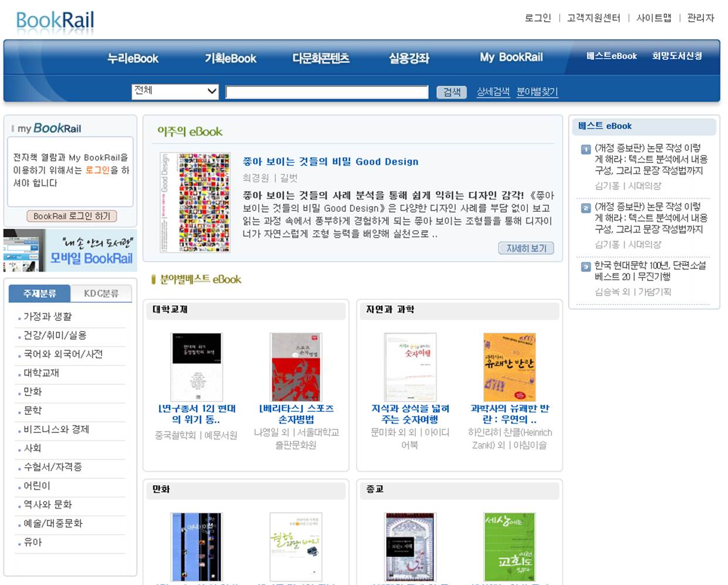Click the number 2 rank icon

tap(585, 208)
